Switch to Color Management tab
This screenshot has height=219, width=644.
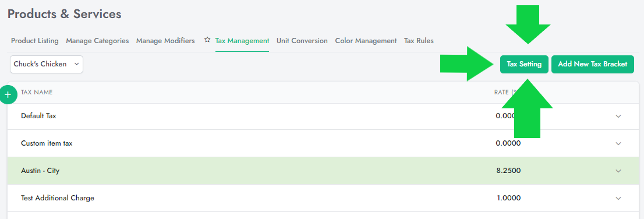(366, 41)
